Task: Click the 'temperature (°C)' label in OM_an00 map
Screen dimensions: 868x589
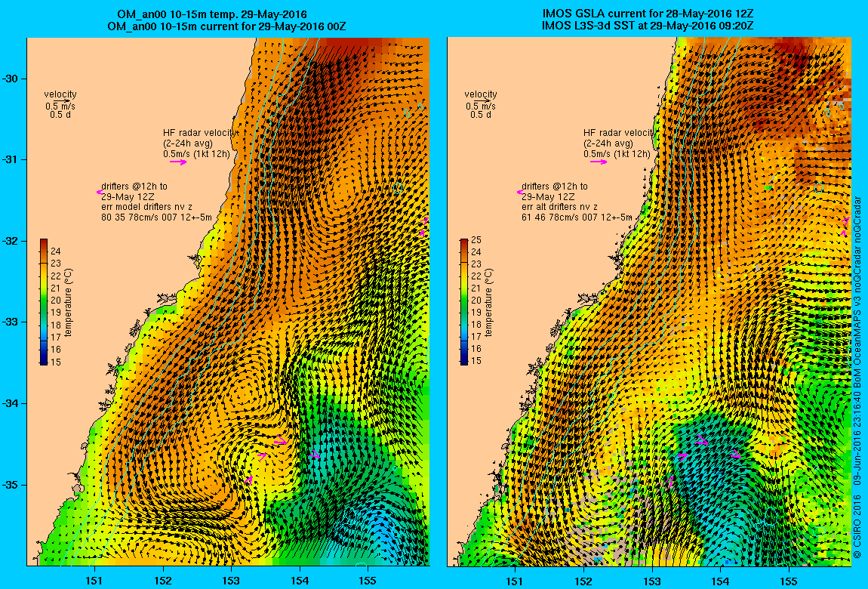Action: (x=68, y=302)
